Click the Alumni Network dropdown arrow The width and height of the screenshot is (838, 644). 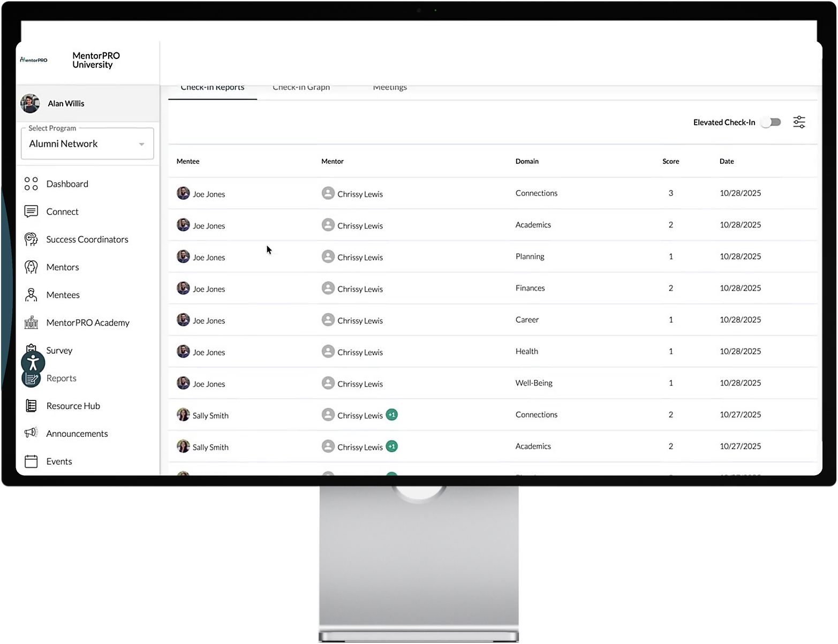coord(141,144)
